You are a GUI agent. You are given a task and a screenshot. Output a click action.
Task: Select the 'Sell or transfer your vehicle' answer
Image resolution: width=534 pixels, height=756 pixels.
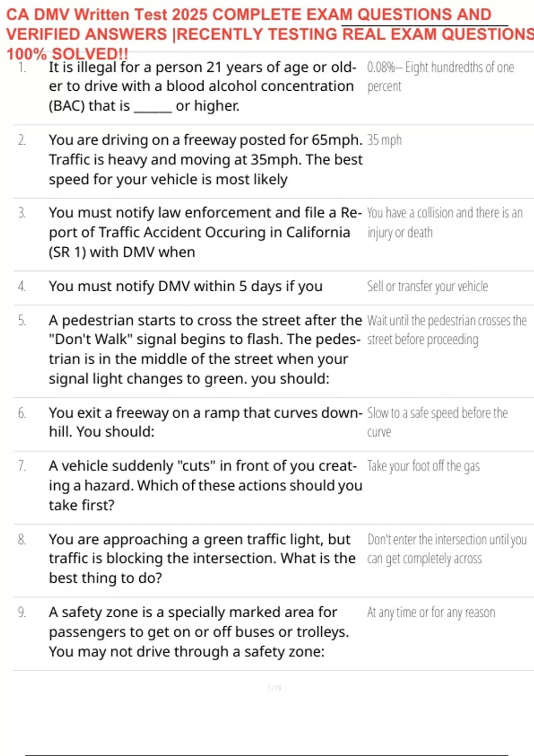point(427,286)
